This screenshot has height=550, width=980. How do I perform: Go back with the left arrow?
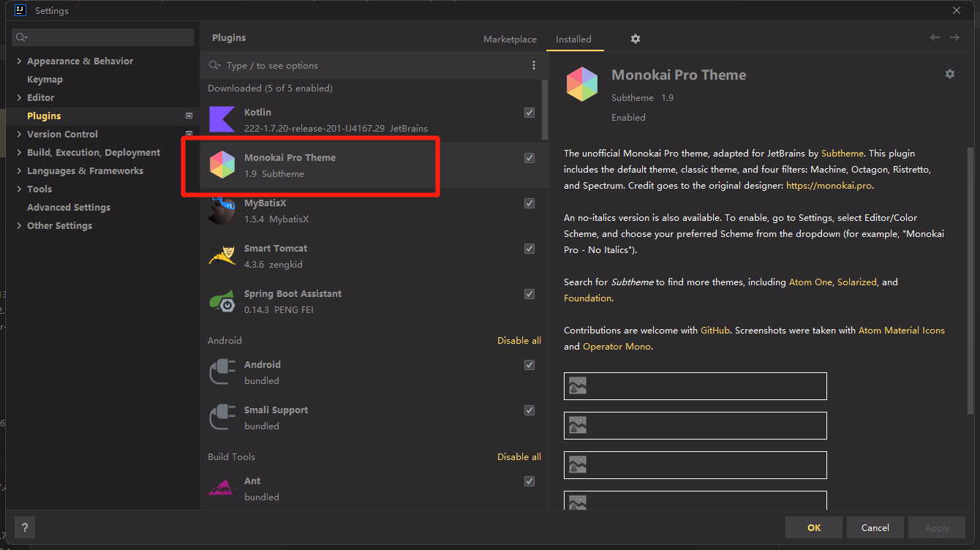pyautogui.click(x=935, y=37)
